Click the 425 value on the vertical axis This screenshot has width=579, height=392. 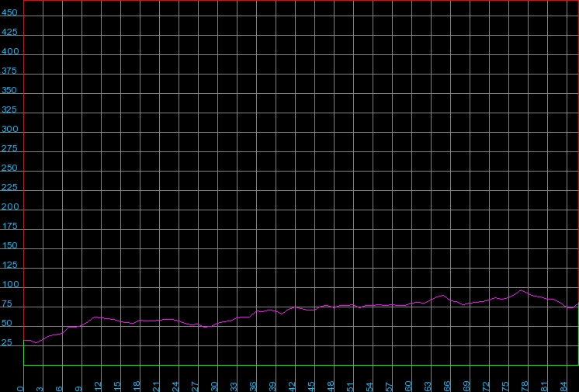9,32
